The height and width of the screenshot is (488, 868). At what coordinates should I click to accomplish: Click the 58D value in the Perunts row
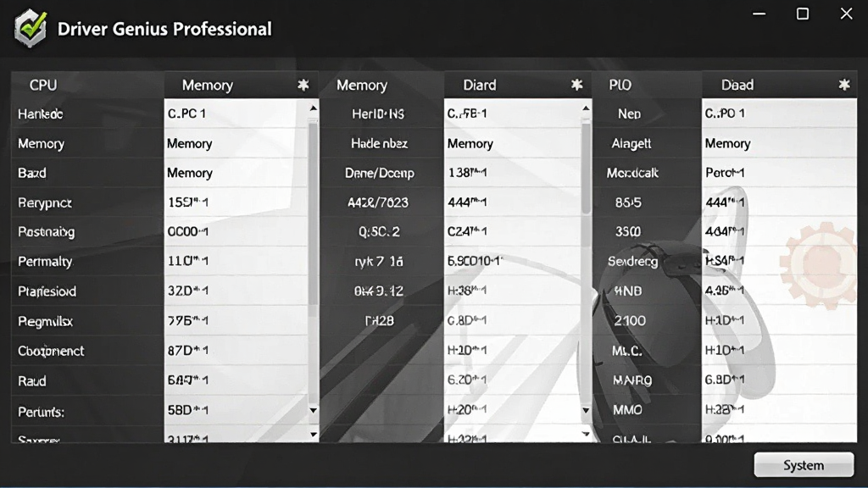click(188, 410)
